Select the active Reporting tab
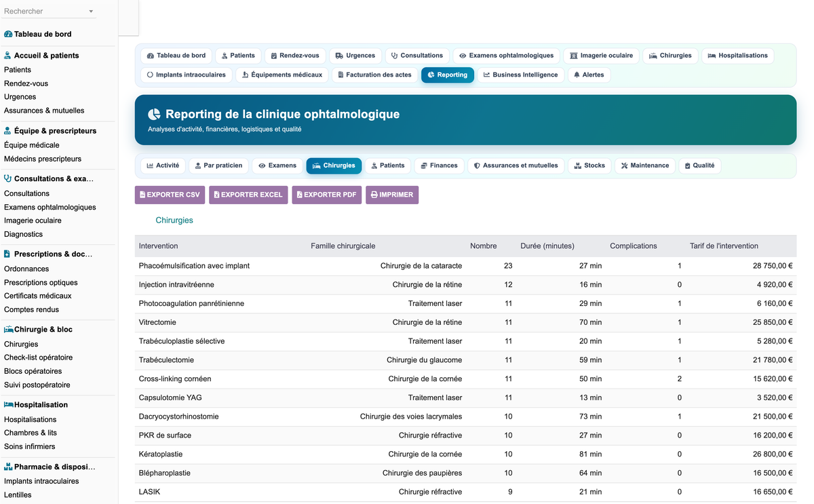Viewport: 814px width, 504px height. pyautogui.click(x=447, y=75)
